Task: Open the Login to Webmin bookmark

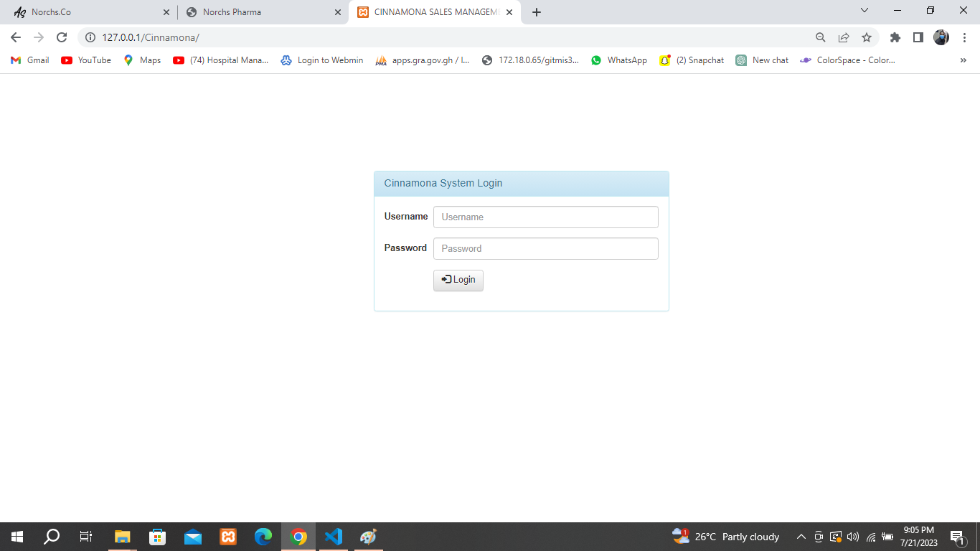Action: click(322, 60)
